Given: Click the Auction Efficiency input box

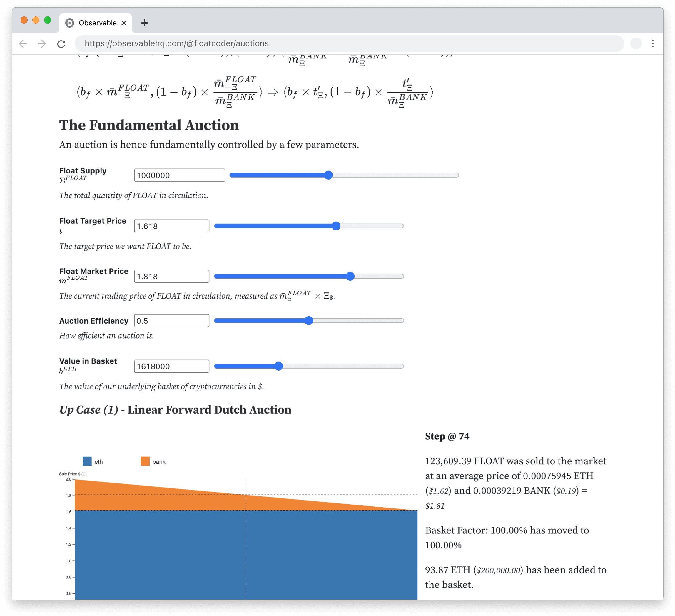Looking at the screenshot, I should 171,321.
